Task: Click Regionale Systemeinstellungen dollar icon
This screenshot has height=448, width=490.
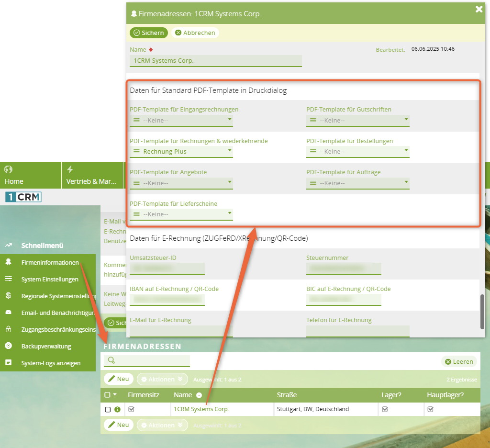Action: point(9,295)
